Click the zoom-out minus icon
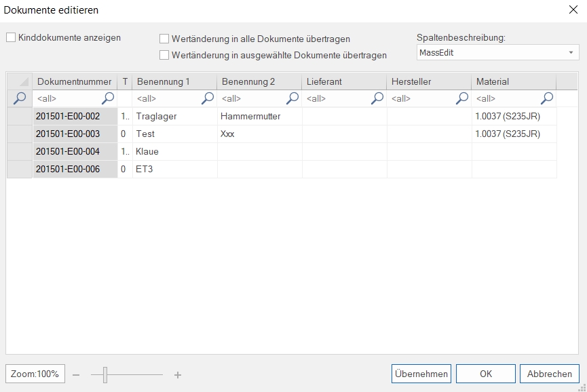 [x=76, y=374]
